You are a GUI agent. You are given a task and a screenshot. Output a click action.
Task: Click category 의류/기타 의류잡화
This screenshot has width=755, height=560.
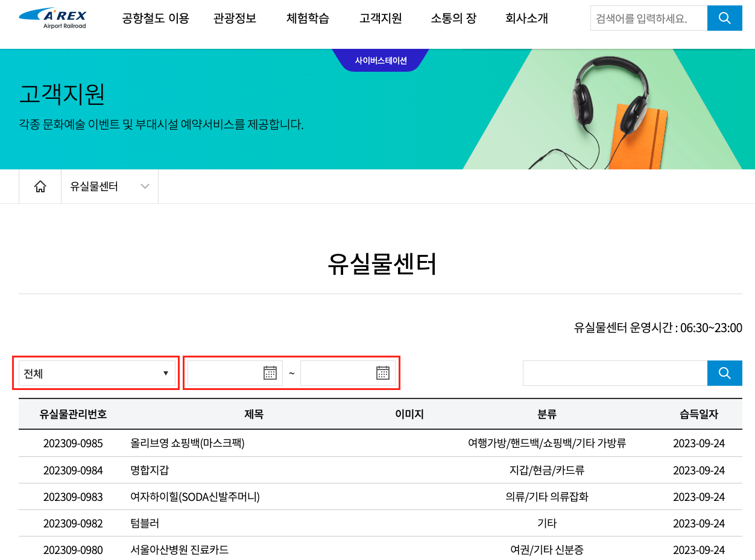pos(547,497)
